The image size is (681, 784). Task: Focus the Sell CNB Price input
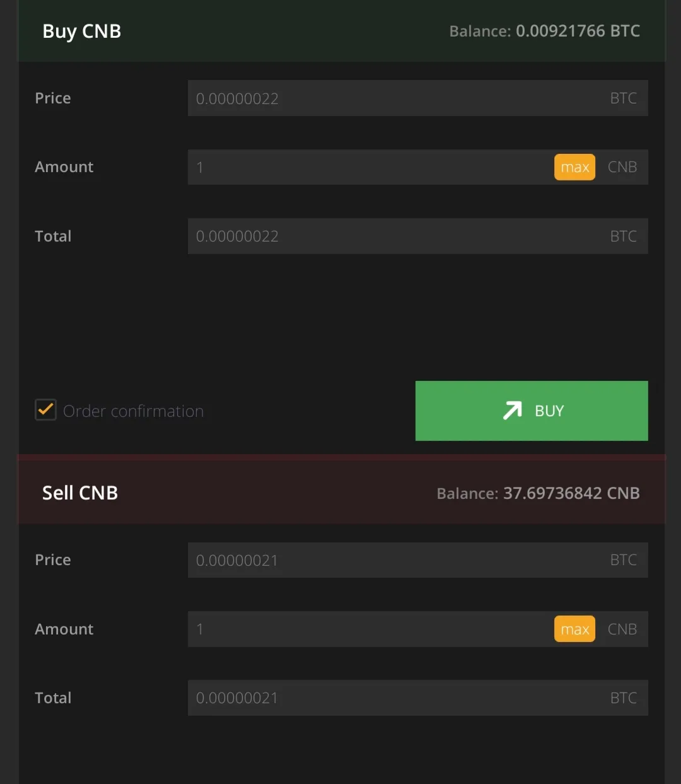pyautogui.click(x=417, y=559)
